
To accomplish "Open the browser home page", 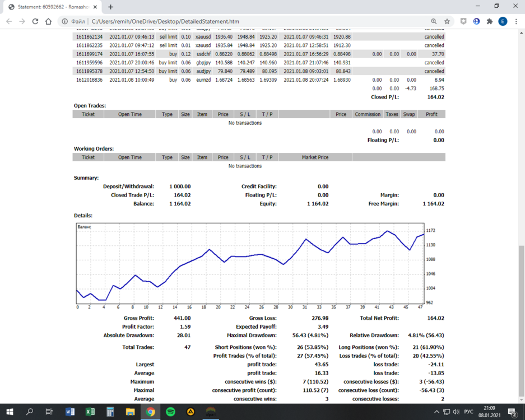I will [49, 21].
